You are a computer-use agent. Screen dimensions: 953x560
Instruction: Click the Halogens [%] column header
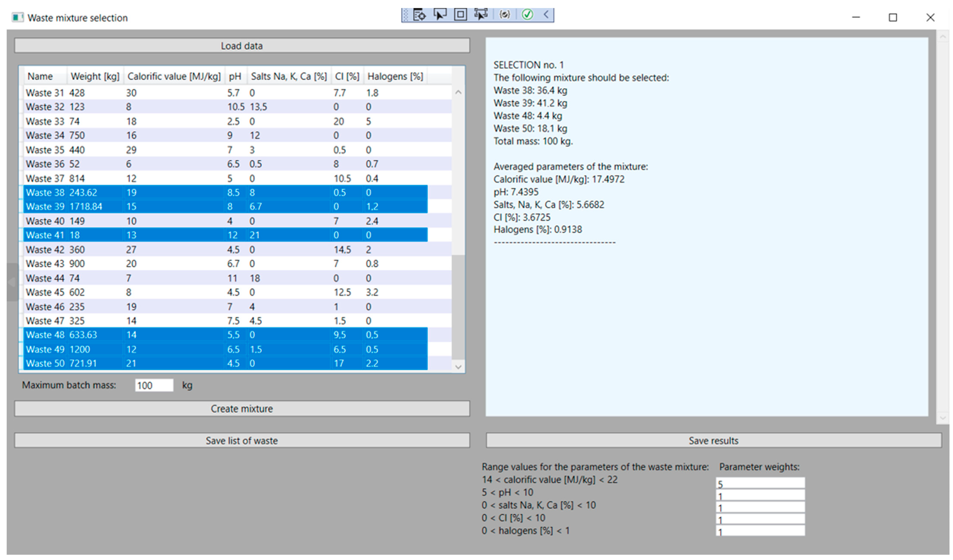[395, 76]
